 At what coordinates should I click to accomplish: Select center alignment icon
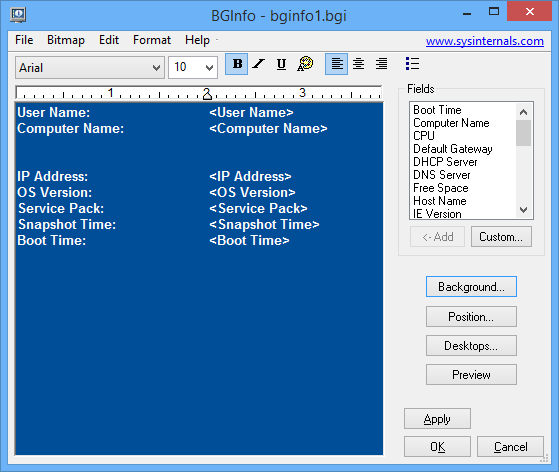(359, 64)
